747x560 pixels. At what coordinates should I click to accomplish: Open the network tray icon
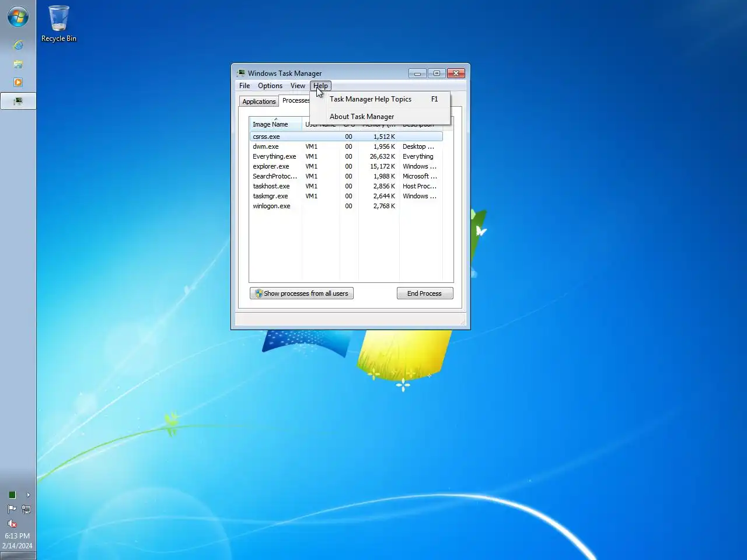pos(26,509)
